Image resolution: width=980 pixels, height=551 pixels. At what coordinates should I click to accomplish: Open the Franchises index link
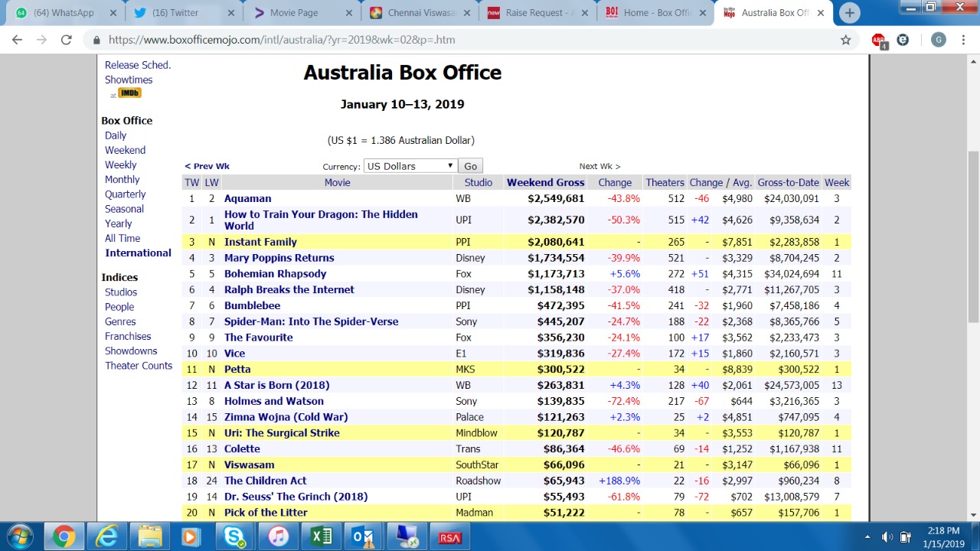128,336
